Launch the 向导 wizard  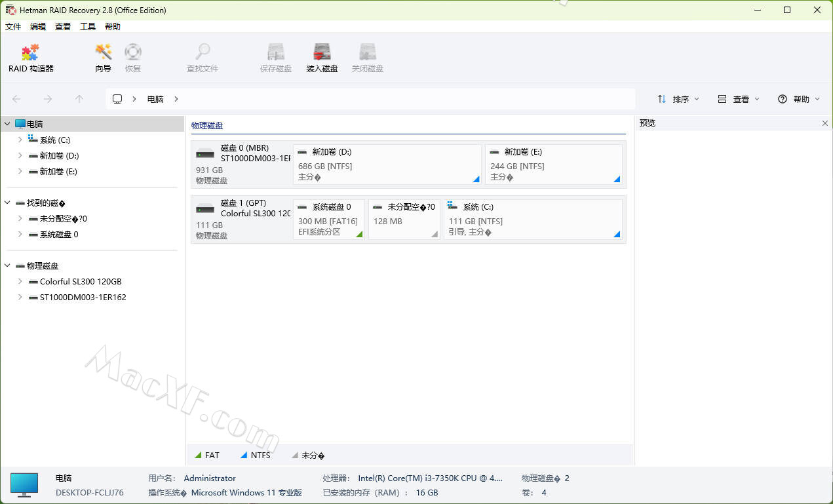click(x=104, y=58)
